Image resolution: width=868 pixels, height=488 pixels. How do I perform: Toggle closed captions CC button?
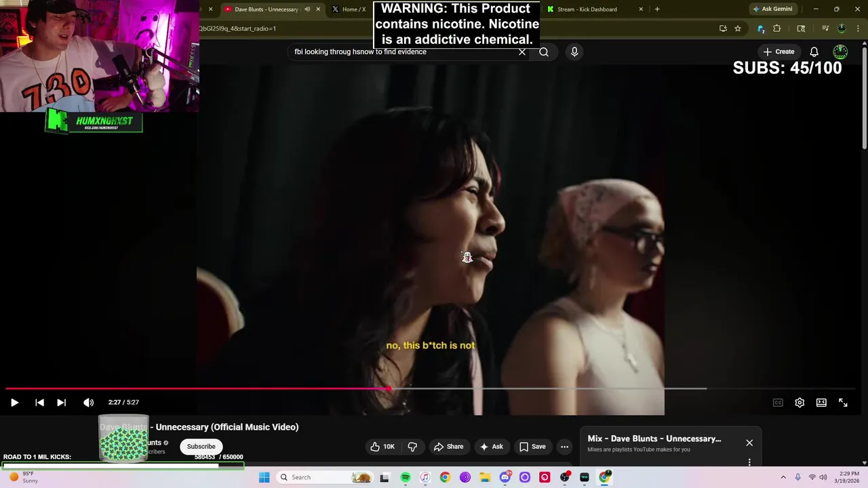pos(778,403)
